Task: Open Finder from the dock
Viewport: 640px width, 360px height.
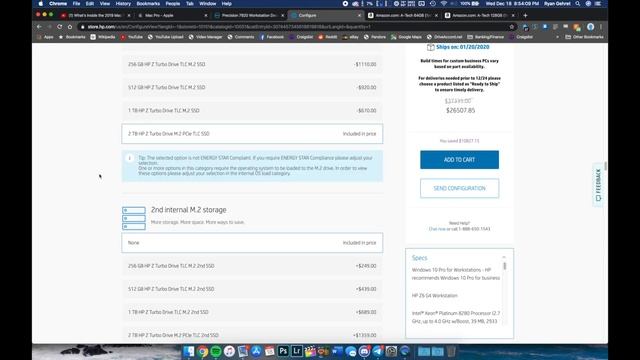Action: click(189, 351)
